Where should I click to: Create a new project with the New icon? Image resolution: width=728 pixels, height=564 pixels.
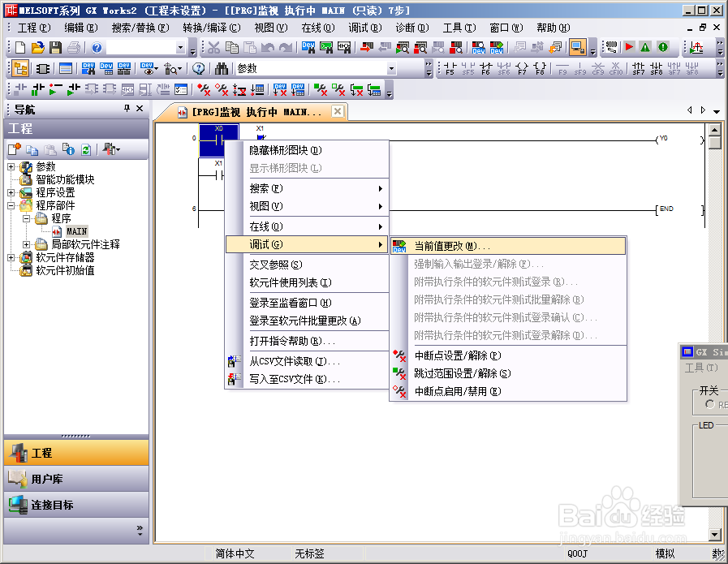click(20, 47)
